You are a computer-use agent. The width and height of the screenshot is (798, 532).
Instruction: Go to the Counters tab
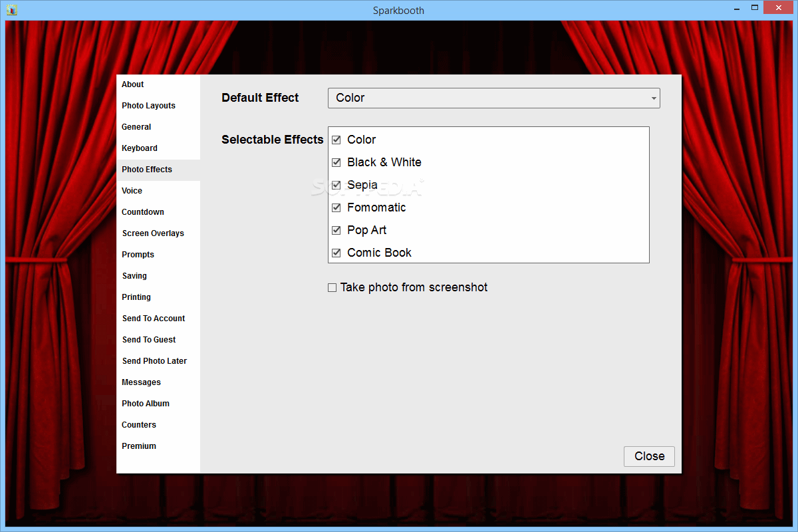[158, 425]
